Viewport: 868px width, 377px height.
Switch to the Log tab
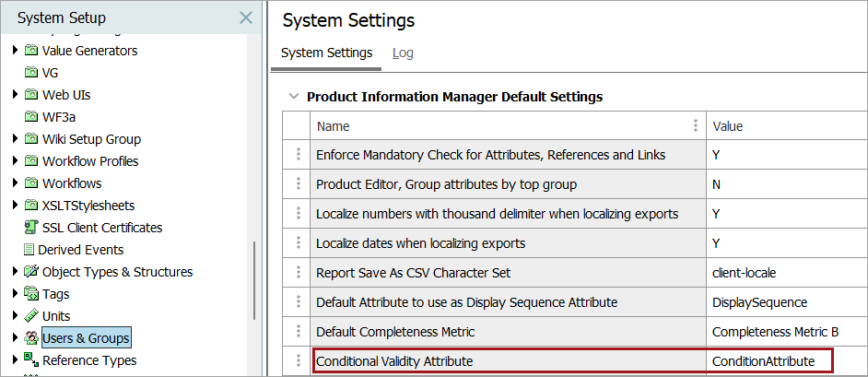click(403, 53)
